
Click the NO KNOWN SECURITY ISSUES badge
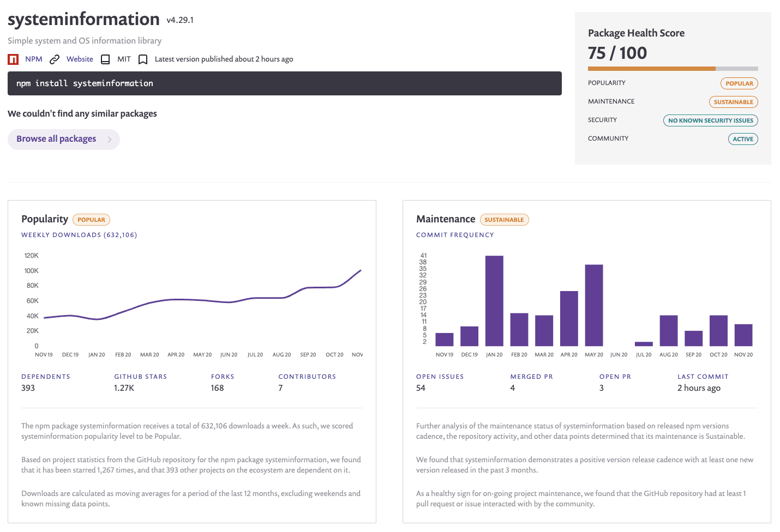point(710,120)
